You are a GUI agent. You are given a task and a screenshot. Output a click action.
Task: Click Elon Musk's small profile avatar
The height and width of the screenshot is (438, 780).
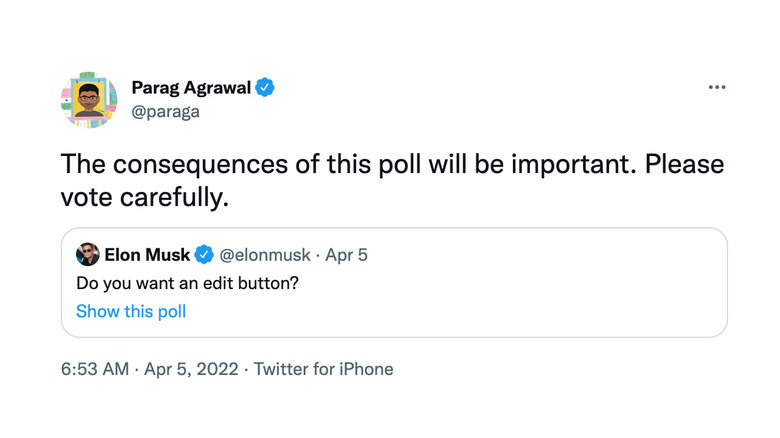[87, 254]
